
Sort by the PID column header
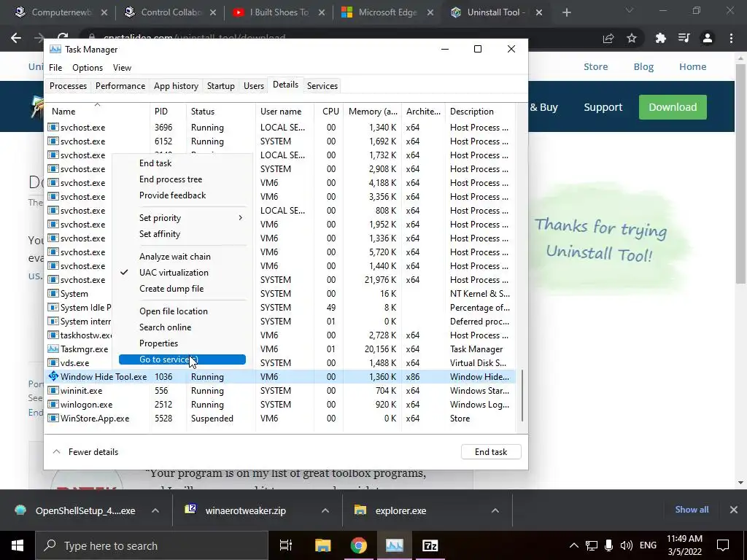[x=168, y=111]
